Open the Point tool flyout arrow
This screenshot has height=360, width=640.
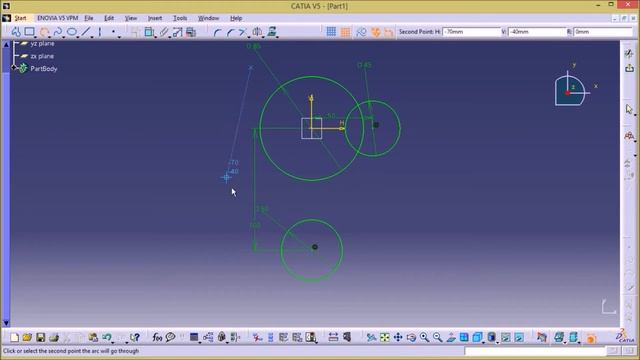119,37
